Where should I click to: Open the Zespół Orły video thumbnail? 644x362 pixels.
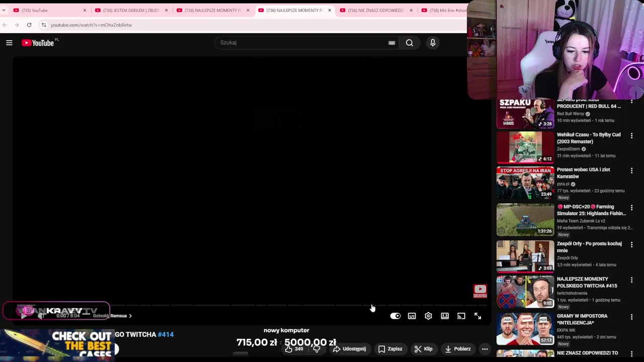coord(525,256)
